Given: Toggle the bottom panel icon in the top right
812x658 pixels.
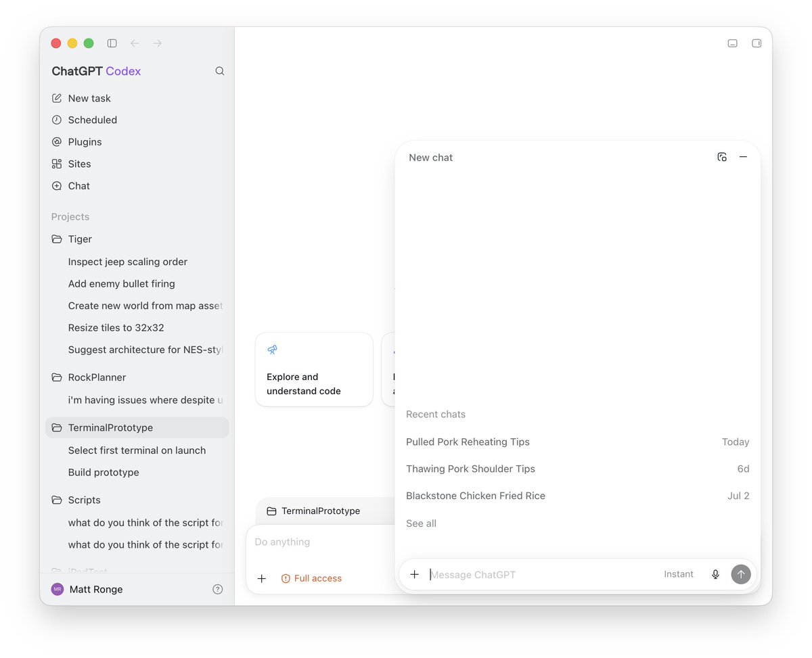Looking at the screenshot, I should pyautogui.click(x=732, y=43).
